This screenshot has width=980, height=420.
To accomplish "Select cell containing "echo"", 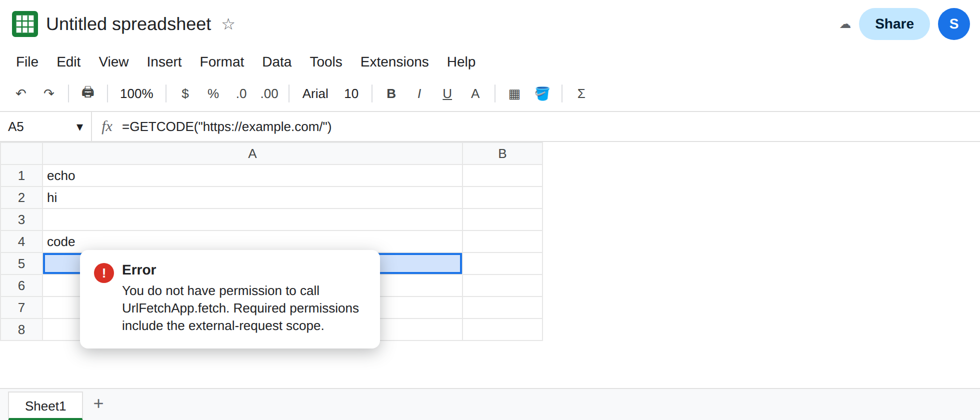I will [252, 175].
